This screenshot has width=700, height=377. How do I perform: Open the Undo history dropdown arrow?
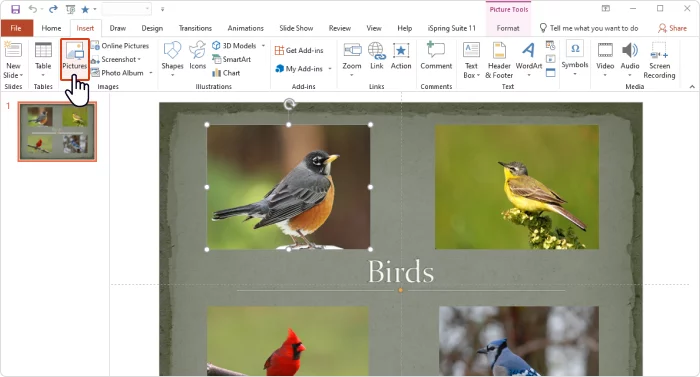42,9
